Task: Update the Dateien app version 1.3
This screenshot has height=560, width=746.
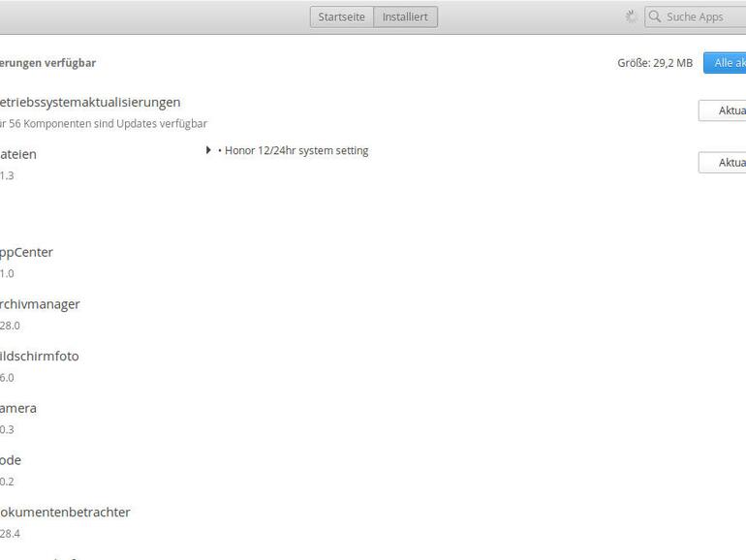Action: (x=722, y=162)
